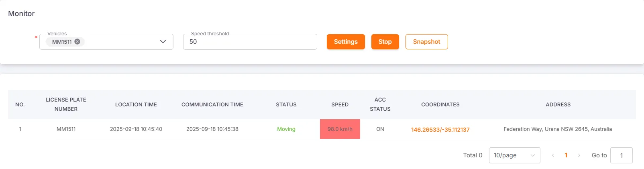644x169 pixels.
Task: Click the Location Time column header
Action: (x=136, y=104)
